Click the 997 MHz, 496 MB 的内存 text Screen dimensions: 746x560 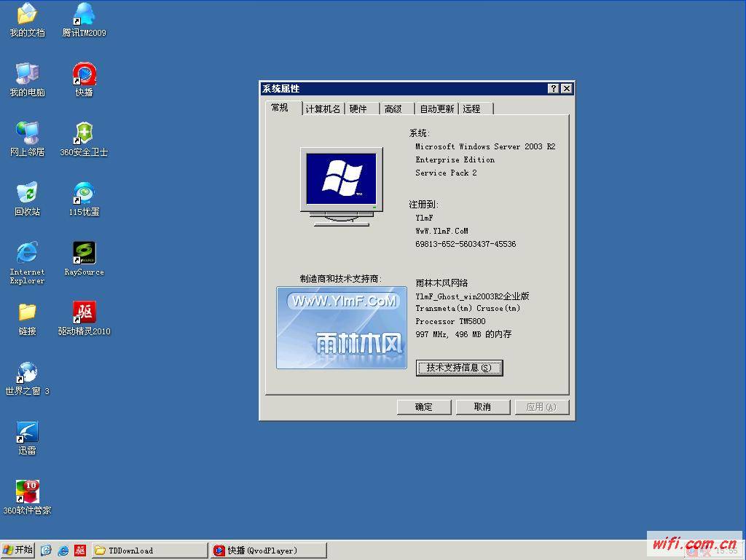tap(463, 334)
